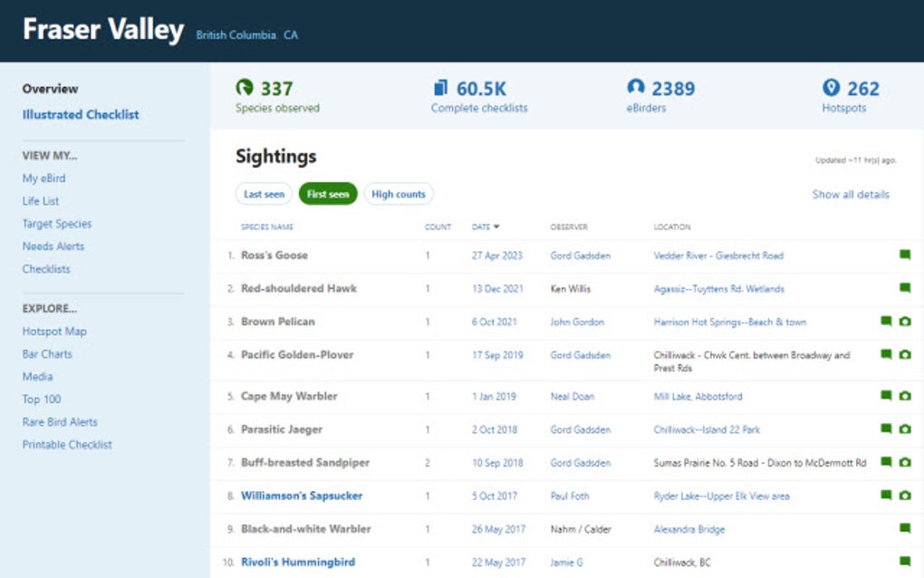
Task: Open comment icon for Buff-breasted Sandpiper row
Action: coord(886,461)
